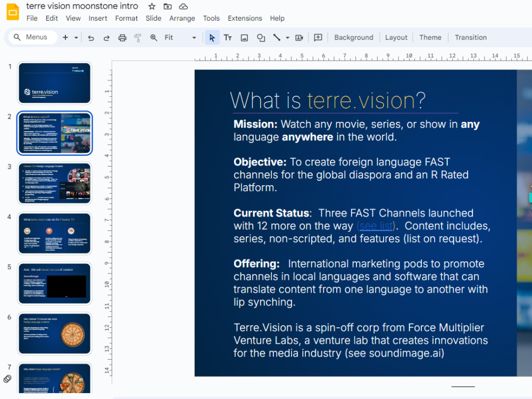Insert a text box
The height and width of the screenshot is (399, 532).
tap(228, 38)
